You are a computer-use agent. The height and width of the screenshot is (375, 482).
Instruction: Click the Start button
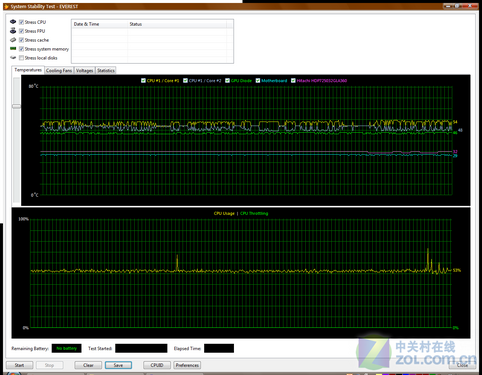click(x=19, y=365)
